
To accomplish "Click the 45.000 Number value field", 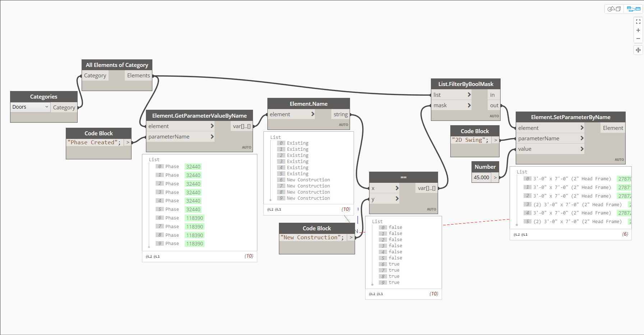I will (x=482, y=177).
